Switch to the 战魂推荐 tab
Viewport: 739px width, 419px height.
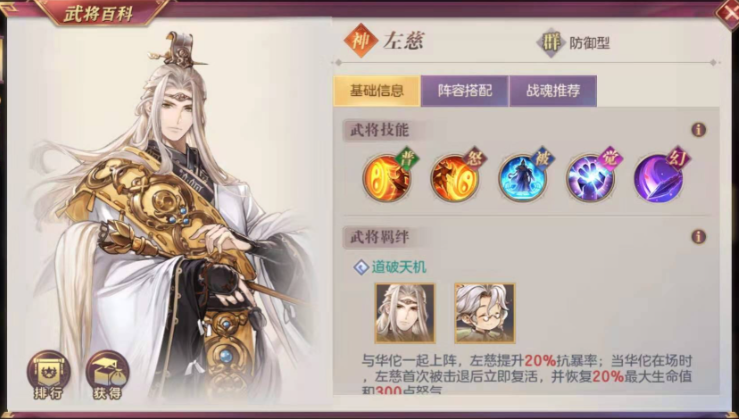click(x=553, y=90)
